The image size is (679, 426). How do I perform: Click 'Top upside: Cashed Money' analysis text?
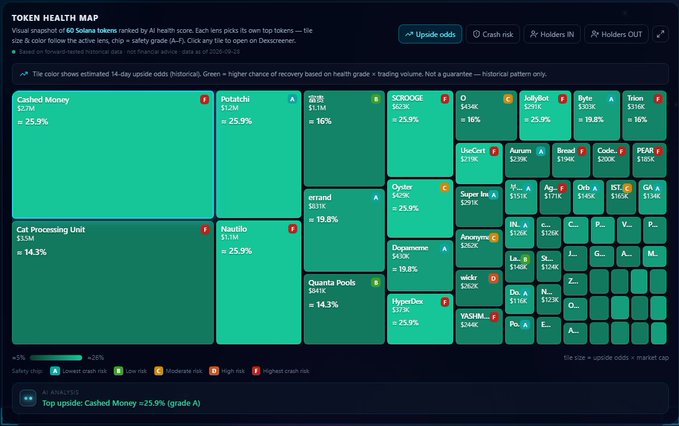[121, 403]
